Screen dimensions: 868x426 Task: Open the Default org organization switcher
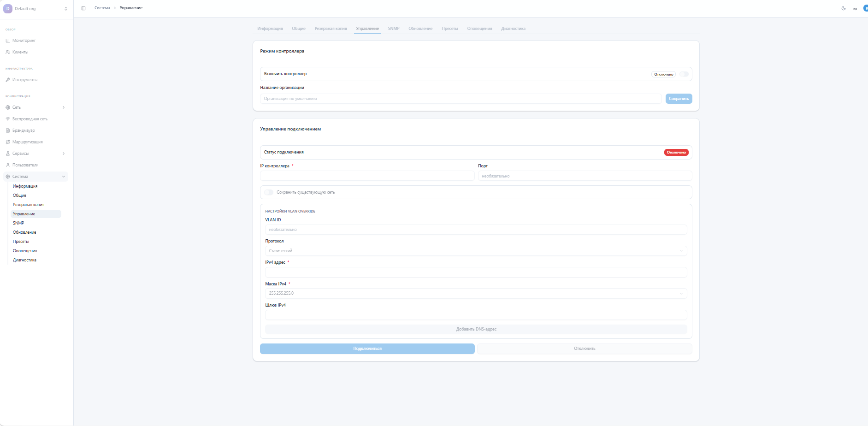(36, 9)
